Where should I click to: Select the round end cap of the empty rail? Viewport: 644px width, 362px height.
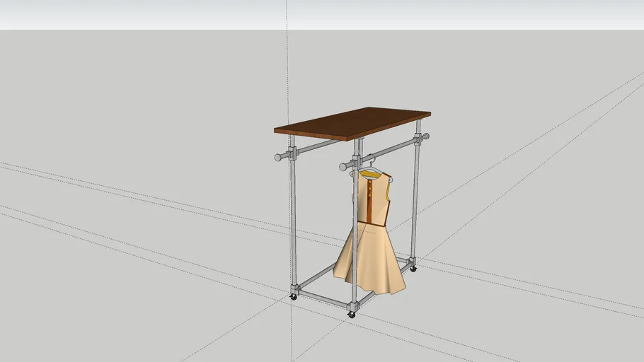(x=278, y=157)
